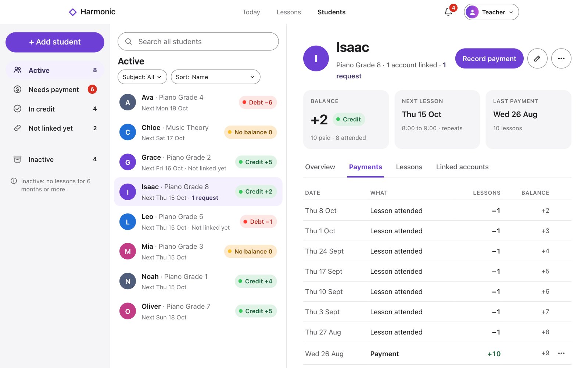Click the Inactive info icon
The height and width of the screenshot is (368, 588).
(14, 181)
